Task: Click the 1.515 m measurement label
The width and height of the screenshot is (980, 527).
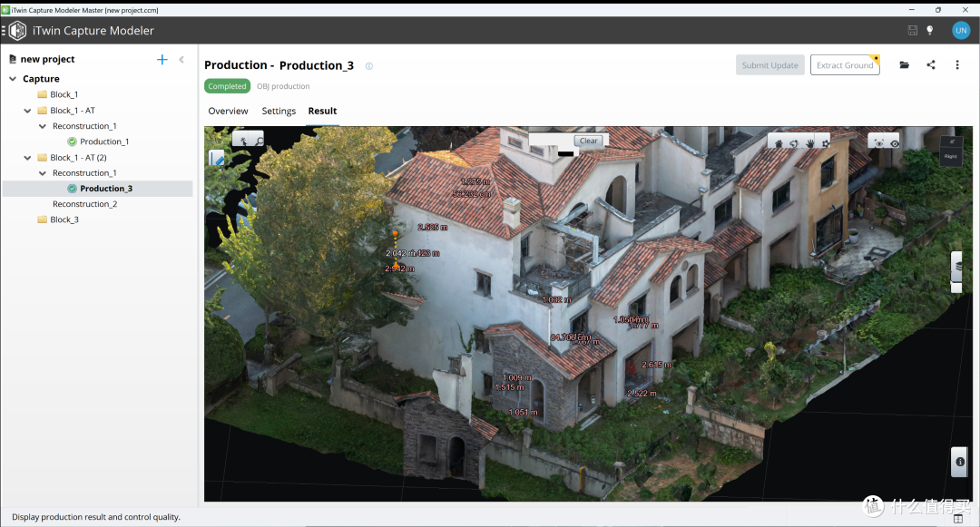Action: point(509,387)
